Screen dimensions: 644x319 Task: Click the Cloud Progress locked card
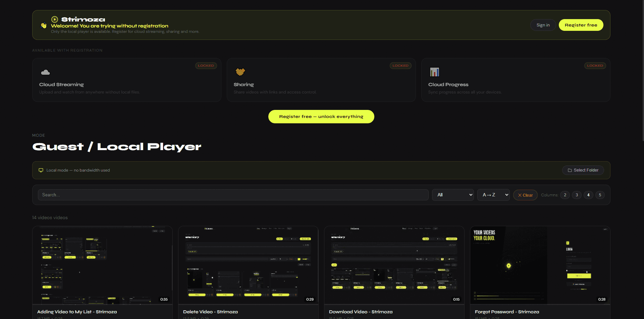pos(516,80)
